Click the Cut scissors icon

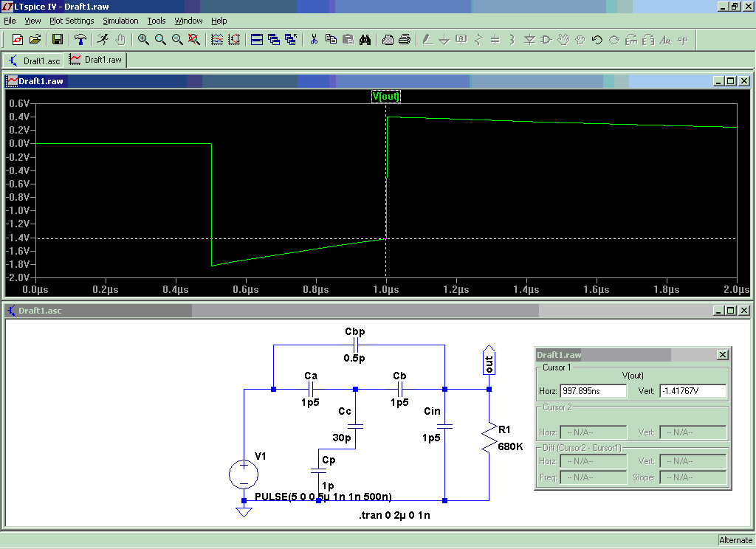314,39
